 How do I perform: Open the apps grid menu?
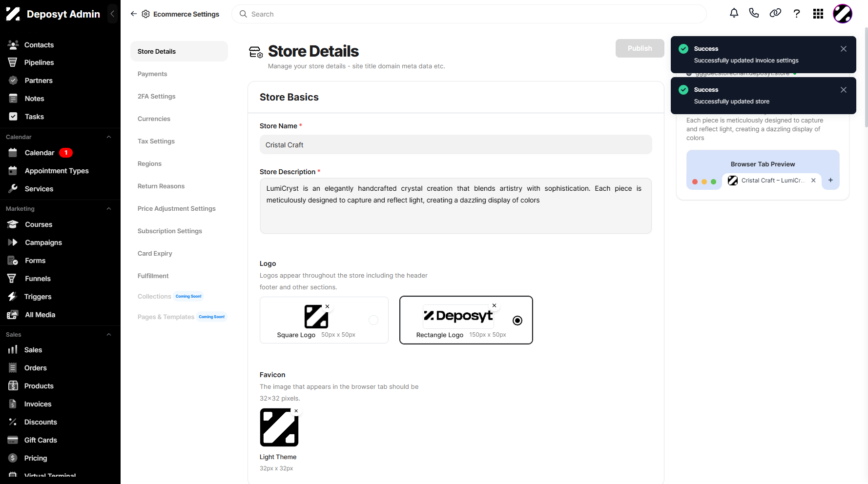(818, 14)
